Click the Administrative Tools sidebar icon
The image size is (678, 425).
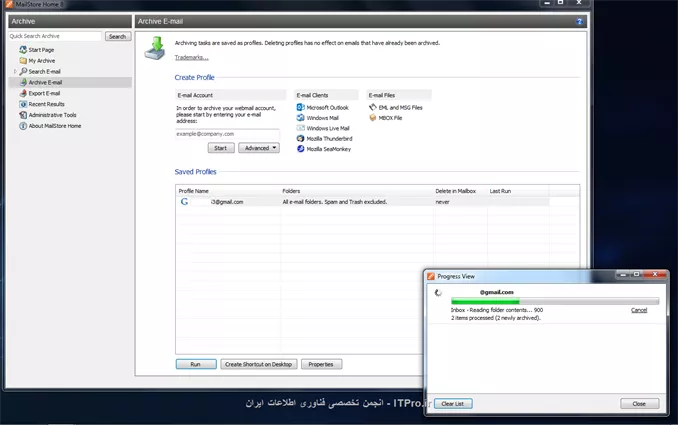coord(23,115)
